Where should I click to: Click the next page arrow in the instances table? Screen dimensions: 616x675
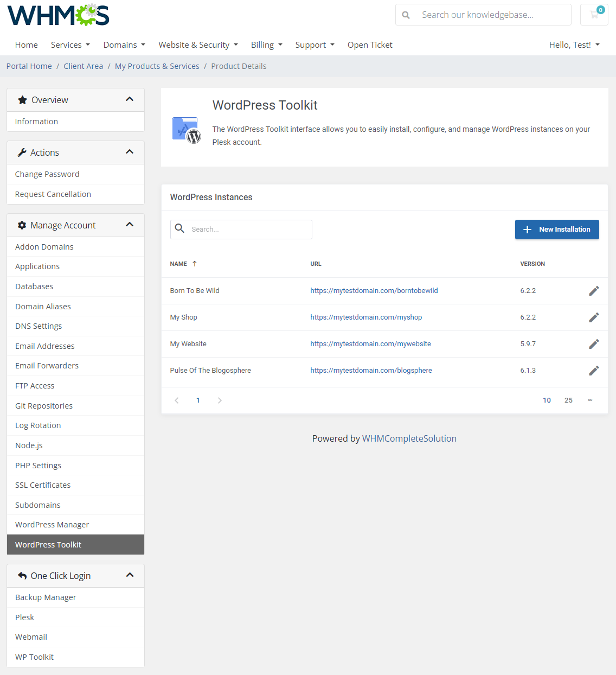220,400
